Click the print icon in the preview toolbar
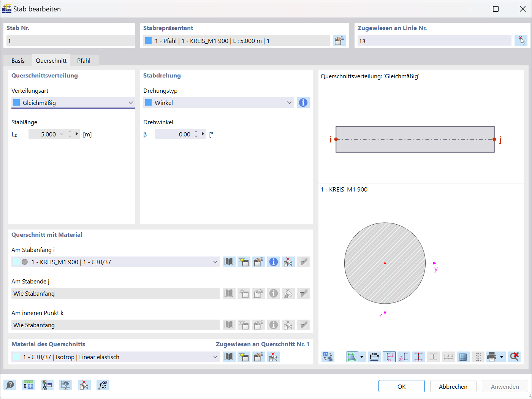Viewport: 532px width, 399px height. (492, 357)
